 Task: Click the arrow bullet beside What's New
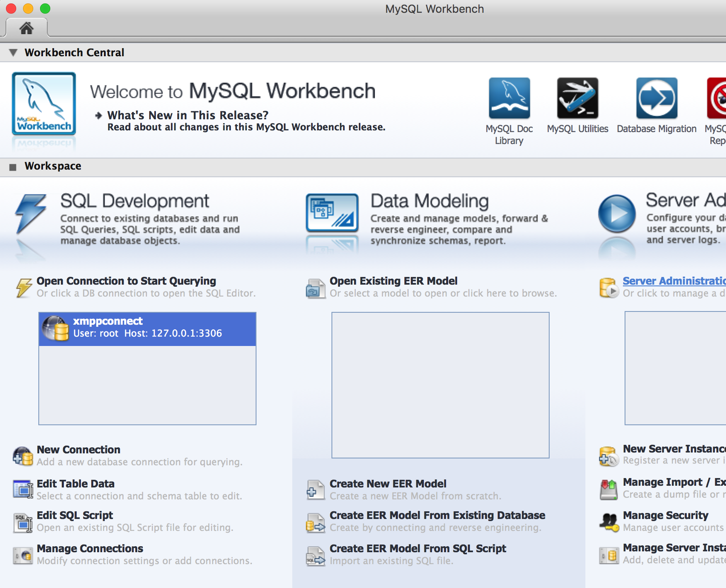98,115
